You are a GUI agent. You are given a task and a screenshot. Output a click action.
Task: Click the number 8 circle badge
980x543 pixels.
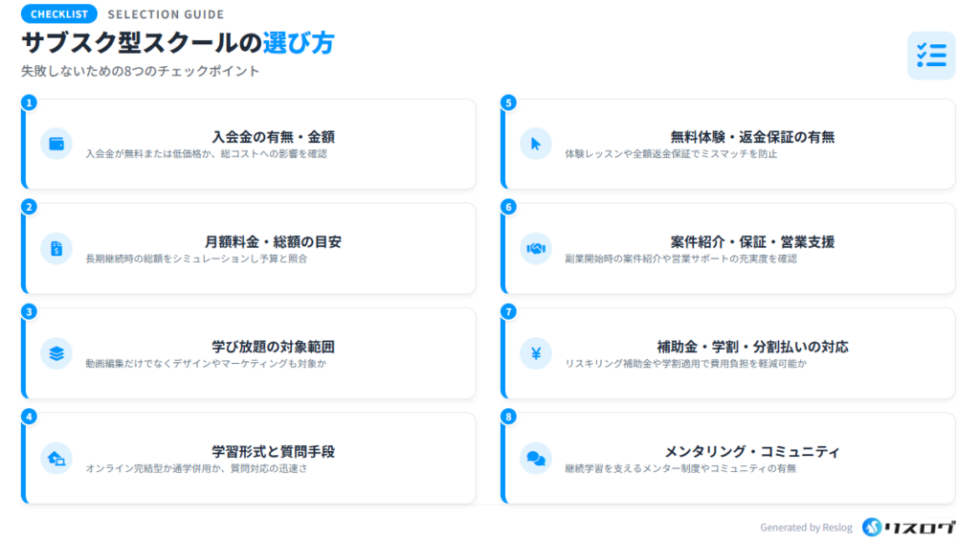tap(509, 417)
